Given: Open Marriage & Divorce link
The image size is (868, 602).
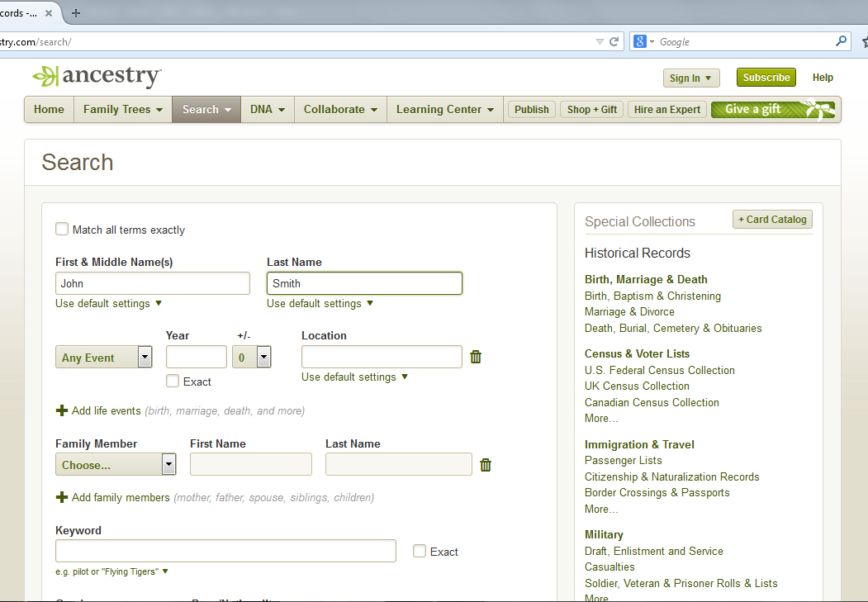Looking at the screenshot, I should (629, 311).
